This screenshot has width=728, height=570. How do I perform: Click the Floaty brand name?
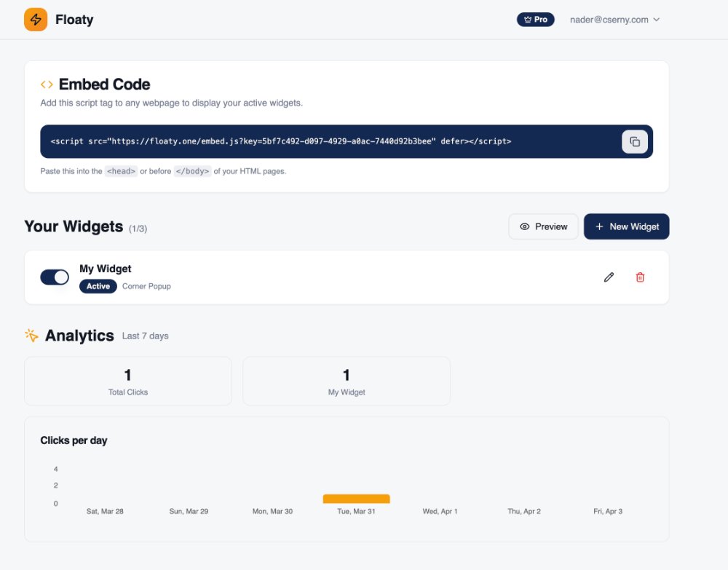[x=74, y=20]
